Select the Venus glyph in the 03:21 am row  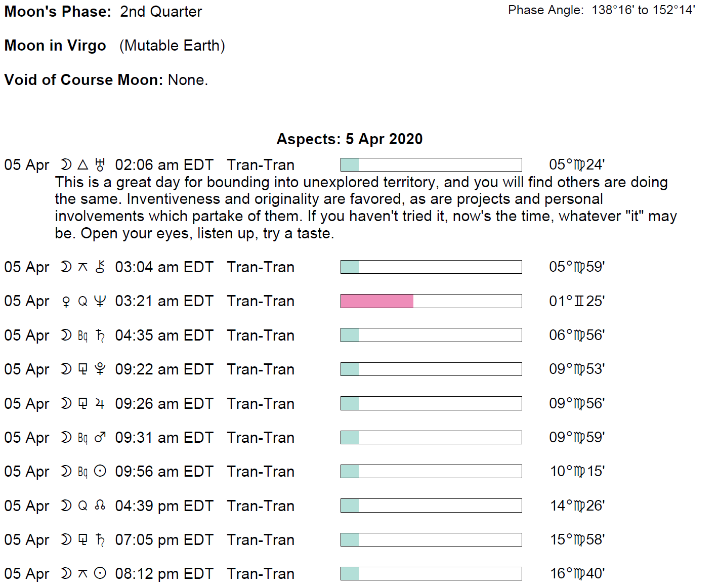click(66, 302)
